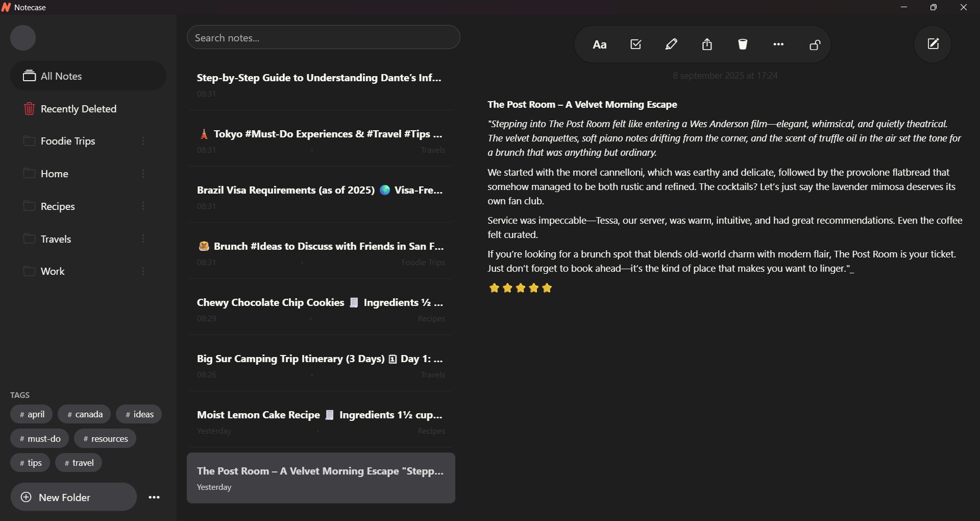
Task: Open the Home folder
Action: pyautogui.click(x=88, y=174)
